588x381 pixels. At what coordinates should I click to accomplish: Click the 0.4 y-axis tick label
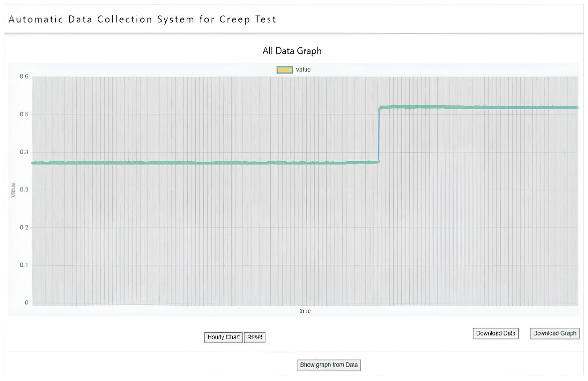(x=24, y=152)
